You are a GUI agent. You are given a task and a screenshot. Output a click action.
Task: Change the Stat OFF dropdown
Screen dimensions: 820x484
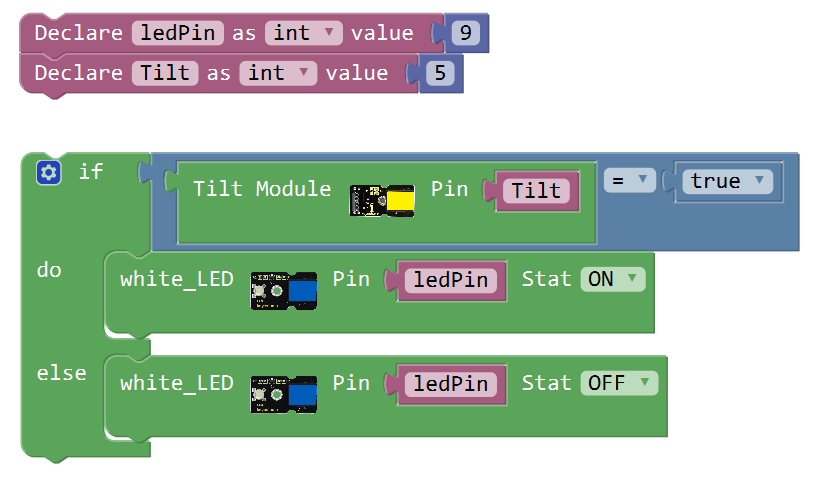point(619,383)
